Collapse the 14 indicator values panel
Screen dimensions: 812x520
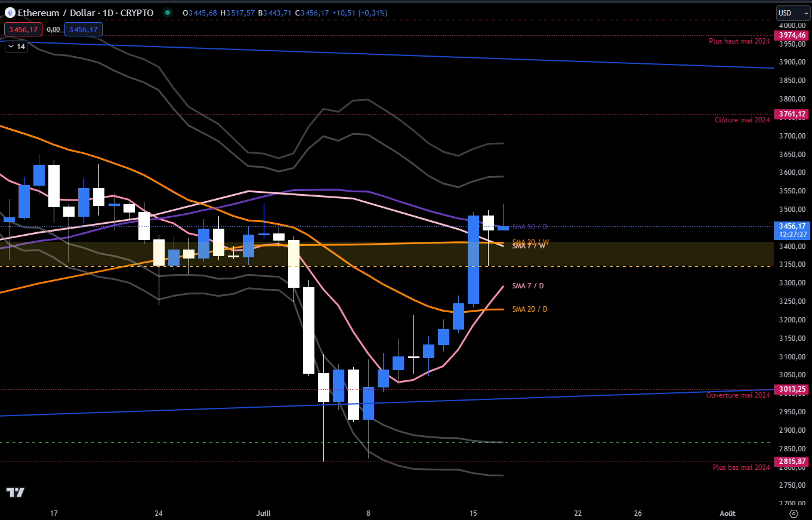[x=14, y=46]
